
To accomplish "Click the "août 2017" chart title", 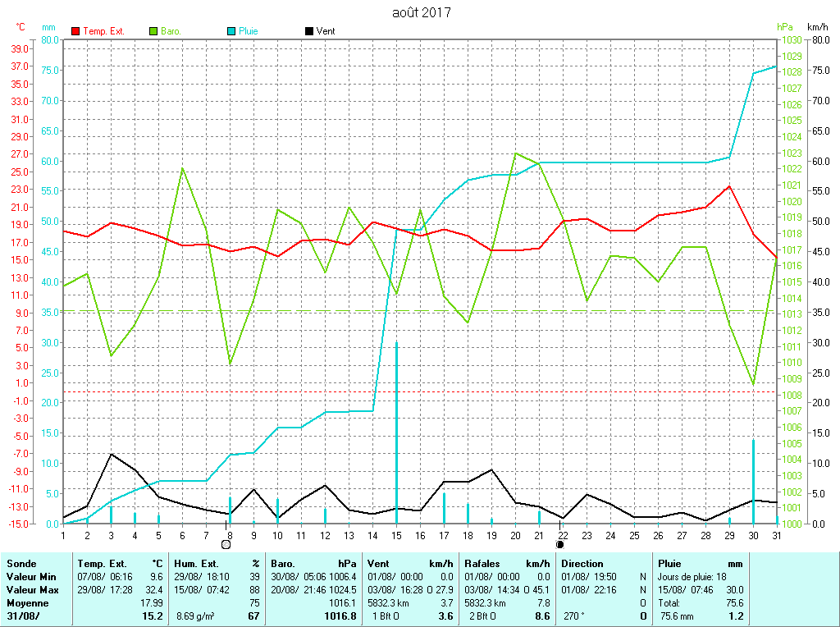I will pyautogui.click(x=421, y=12).
